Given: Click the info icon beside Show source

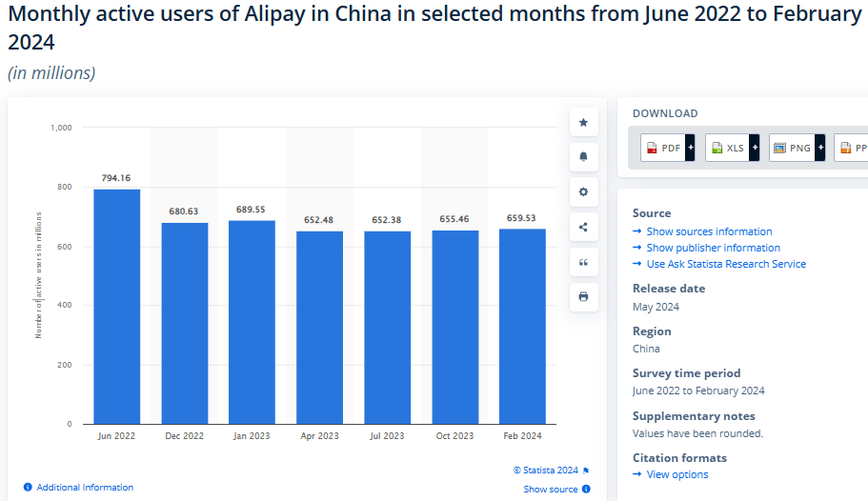Looking at the screenshot, I should (586, 489).
